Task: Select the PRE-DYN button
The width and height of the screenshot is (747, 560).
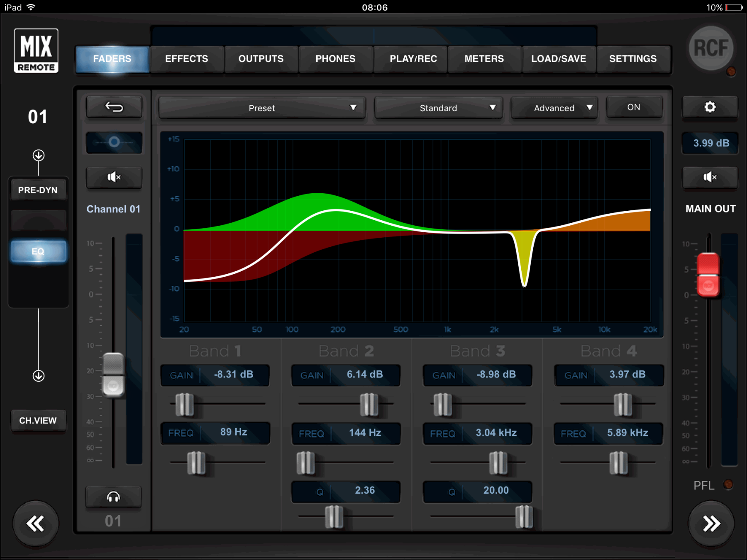Action: click(38, 190)
